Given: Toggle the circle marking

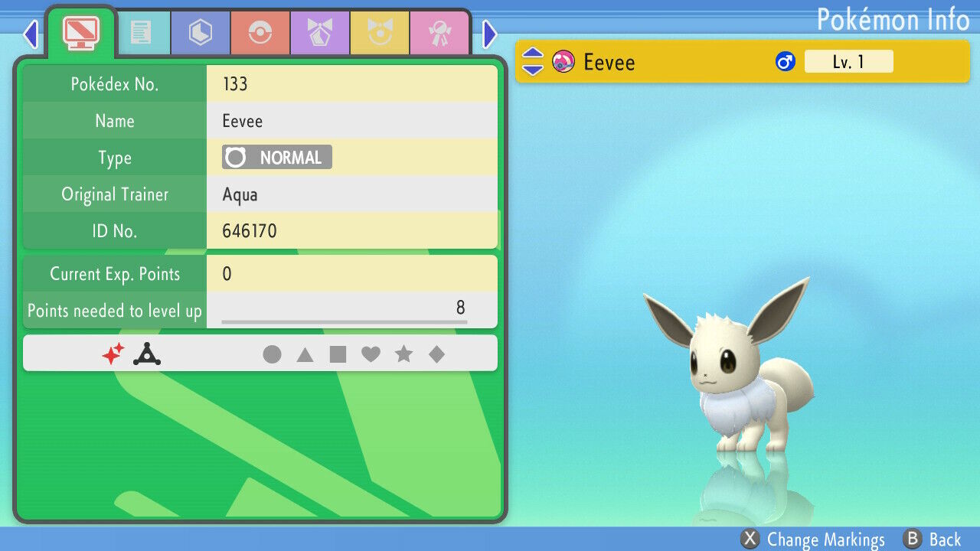Looking at the screenshot, I should coord(272,354).
